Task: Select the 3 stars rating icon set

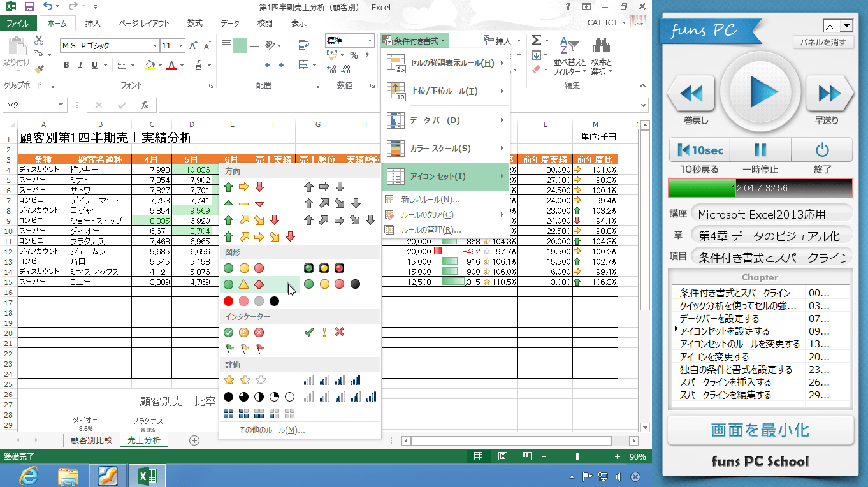Action: 243,380
